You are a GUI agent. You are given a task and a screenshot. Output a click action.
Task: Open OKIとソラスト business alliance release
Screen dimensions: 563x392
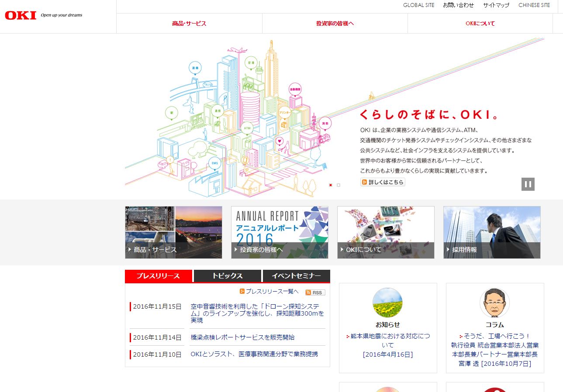(254, 354)
